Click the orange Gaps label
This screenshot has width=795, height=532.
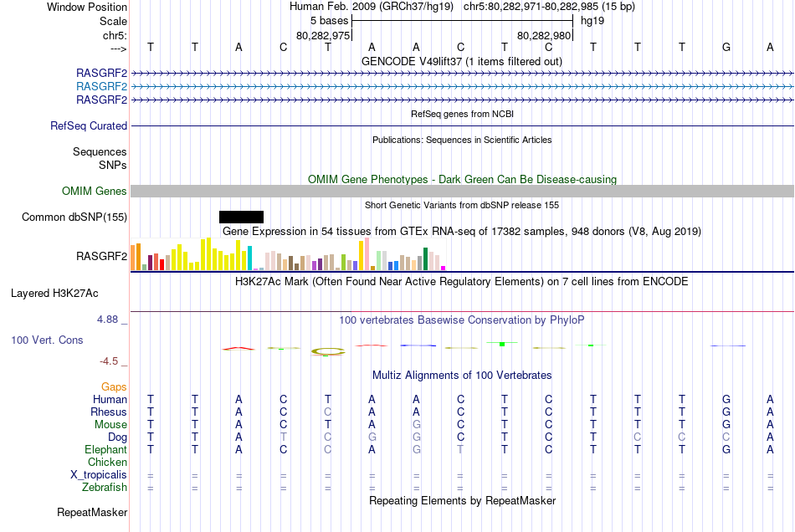pos(114,387)
